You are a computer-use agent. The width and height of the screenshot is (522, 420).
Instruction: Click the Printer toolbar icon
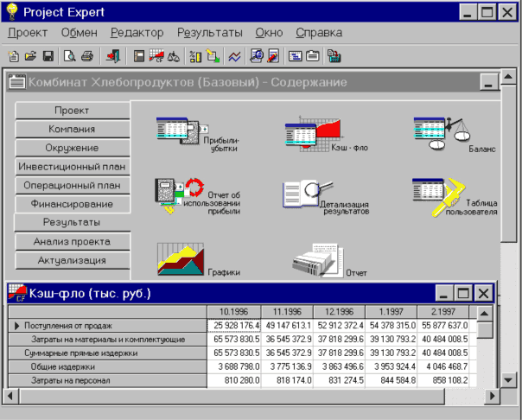point(87,56)
